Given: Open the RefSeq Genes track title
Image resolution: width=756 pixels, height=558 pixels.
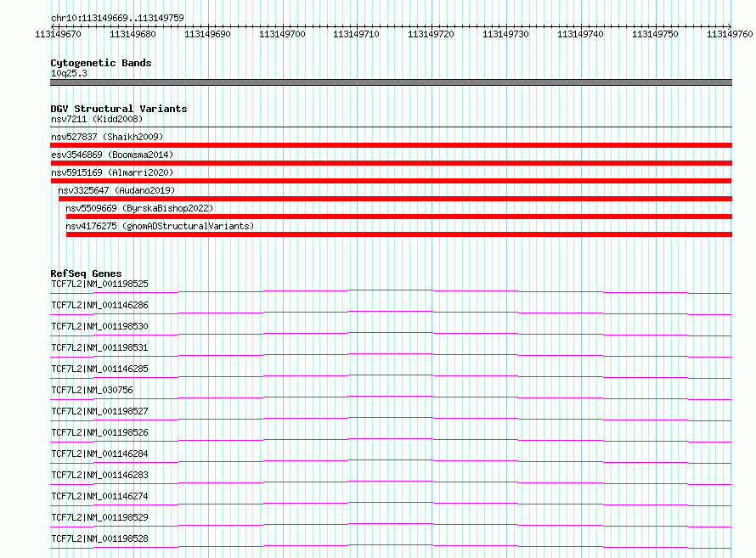Looking at the screenshot, I should (x=86, y=273).
